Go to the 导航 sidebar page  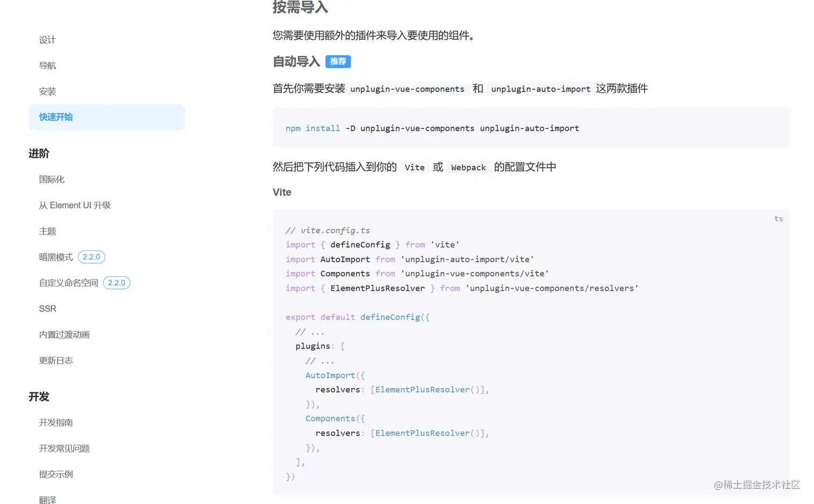coord(47,66)
